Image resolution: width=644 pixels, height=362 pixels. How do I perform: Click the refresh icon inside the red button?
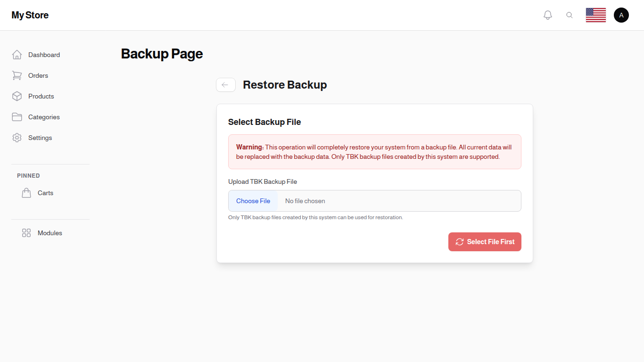pos(460,242)
